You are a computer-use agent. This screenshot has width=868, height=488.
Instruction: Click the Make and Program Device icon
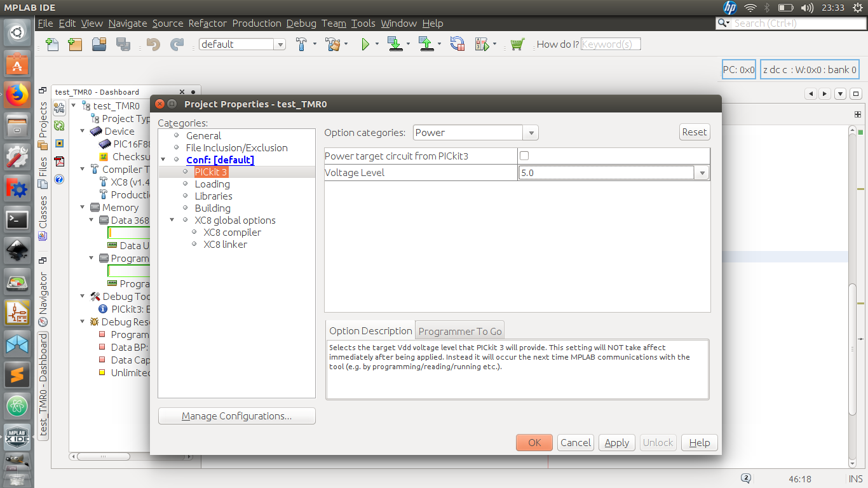(395, 44)
